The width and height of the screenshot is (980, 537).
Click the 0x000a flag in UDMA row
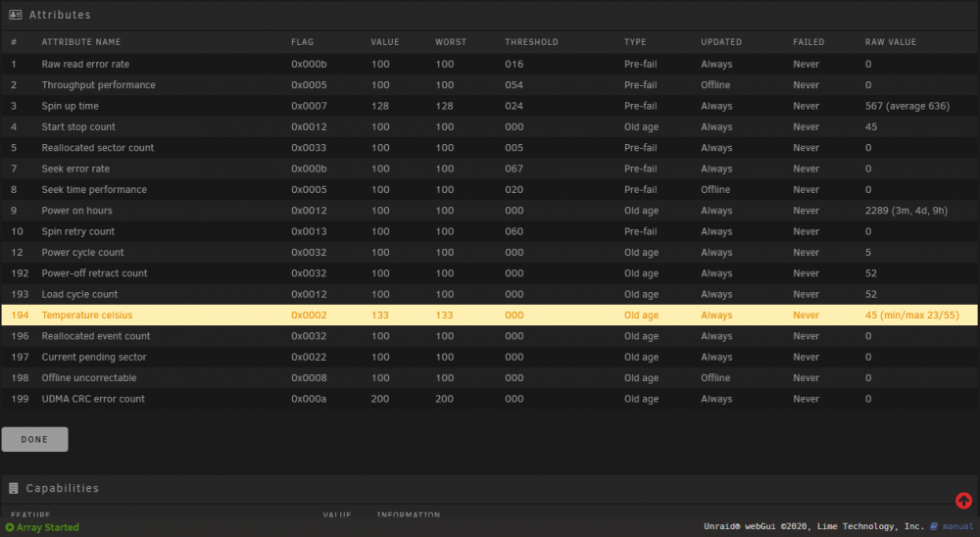click(309, 399)
